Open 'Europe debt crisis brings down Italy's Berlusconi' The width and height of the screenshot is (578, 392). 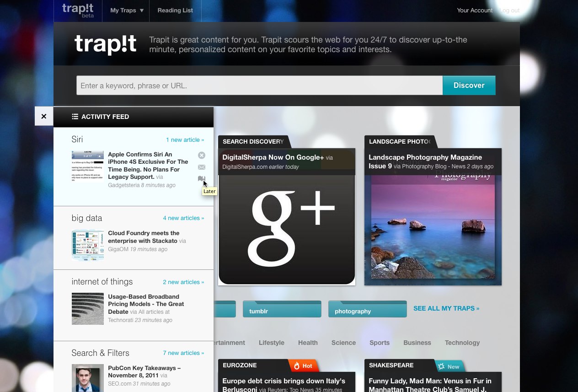284,385
